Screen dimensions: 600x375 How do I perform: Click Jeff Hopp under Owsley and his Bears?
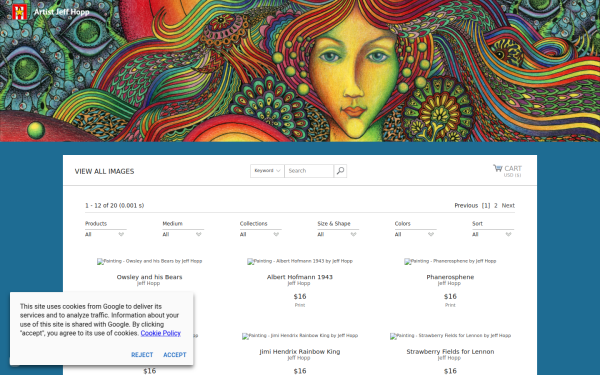tap(148, 283)
